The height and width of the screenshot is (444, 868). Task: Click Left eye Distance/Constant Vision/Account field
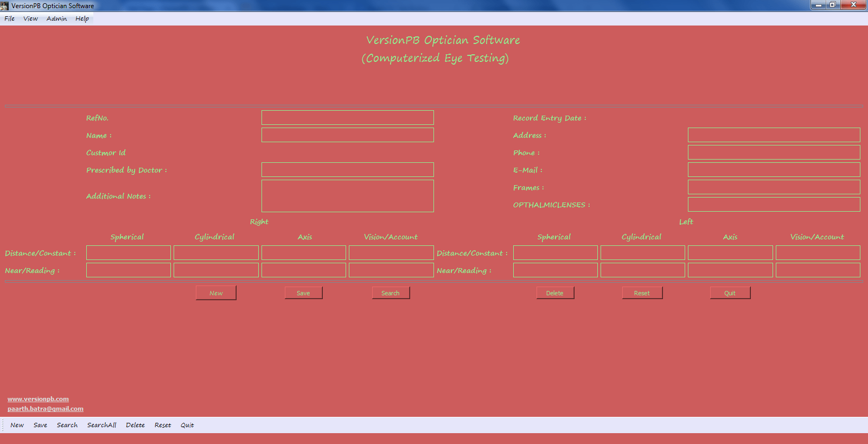click(x=818, y=253)
